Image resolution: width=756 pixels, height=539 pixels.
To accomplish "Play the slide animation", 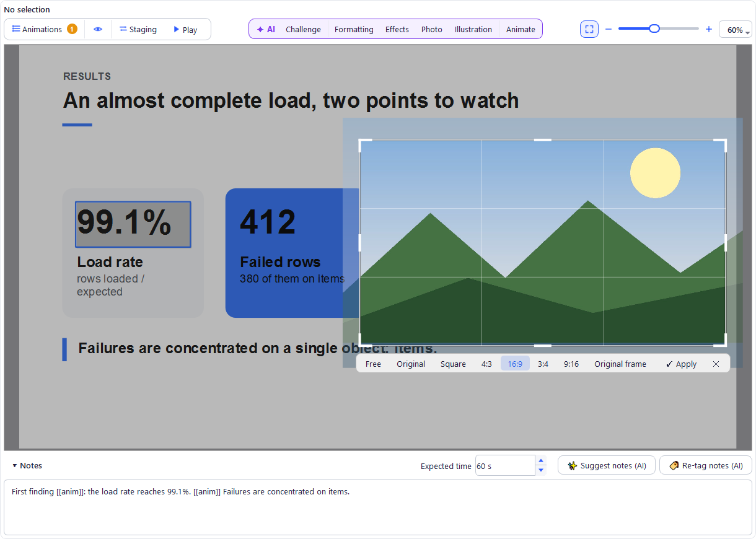I will click(x=185, y=29).
